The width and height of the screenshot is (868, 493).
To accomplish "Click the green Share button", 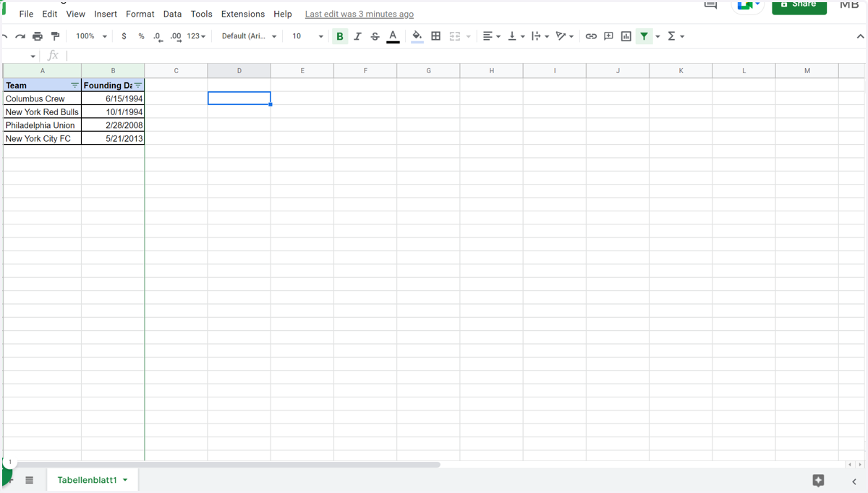I will point(799,6).
